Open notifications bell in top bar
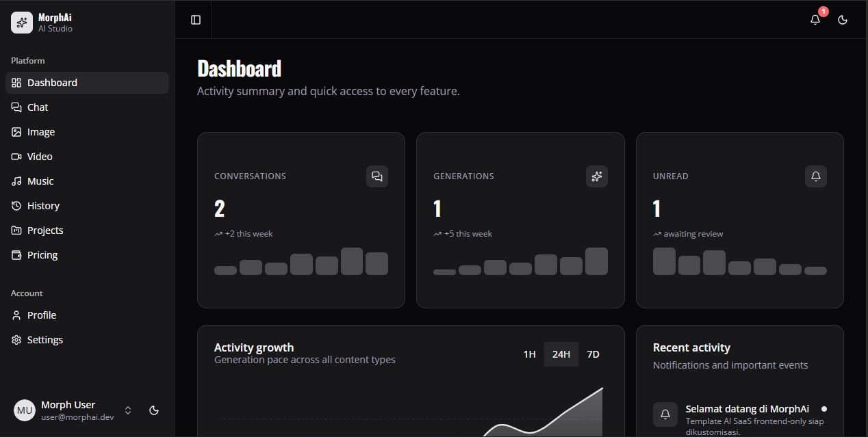Image resolution: width=868 pixels, height=437 pixels. click(x=815, y=20)
